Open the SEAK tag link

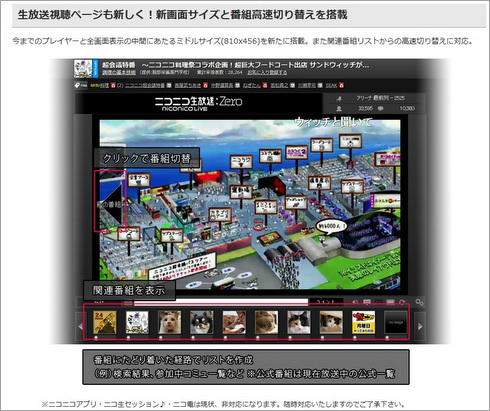click(331, 85)
